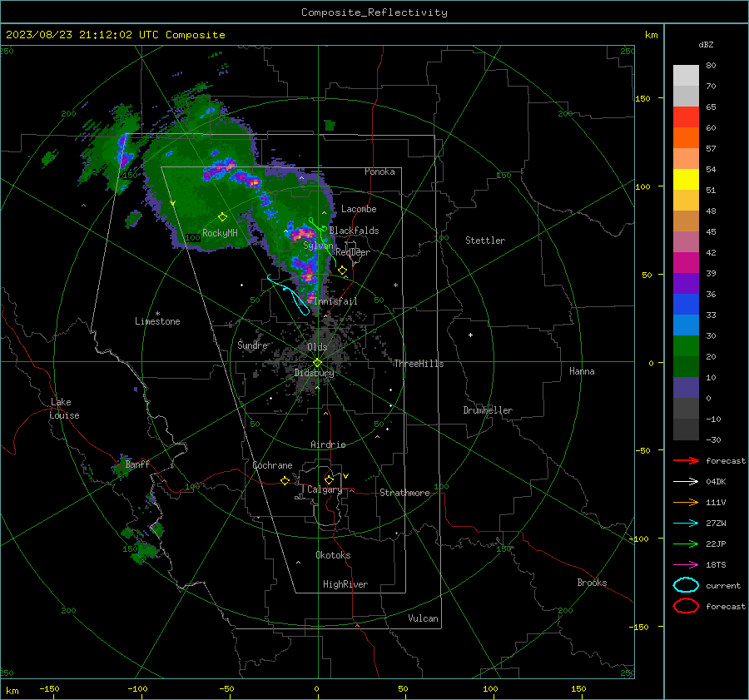Viewport: 749px width, 700px height.
Task: Click yellow diamond marker below Cochrane
Action: pyautogui.click(x=285, y=480)
